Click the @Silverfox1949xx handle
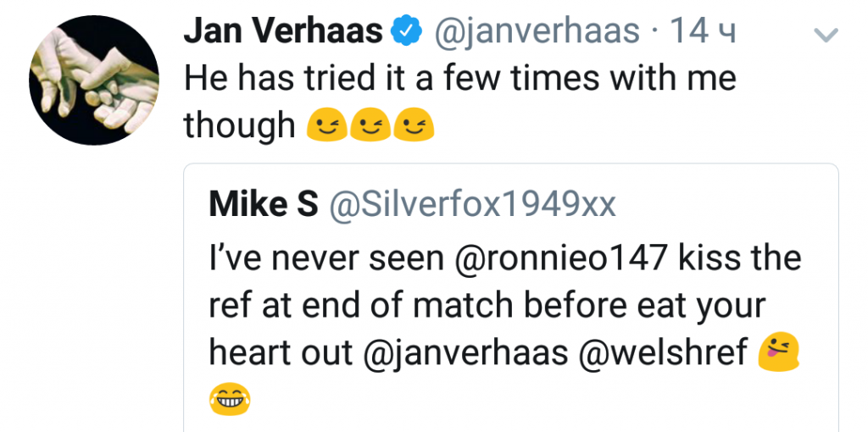 pos(472,204)
